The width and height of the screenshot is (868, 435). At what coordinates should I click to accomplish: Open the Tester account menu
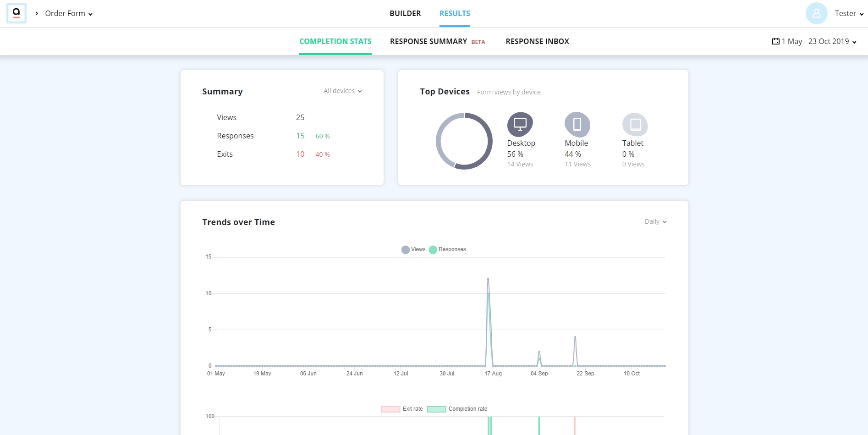tap(849, 13)
